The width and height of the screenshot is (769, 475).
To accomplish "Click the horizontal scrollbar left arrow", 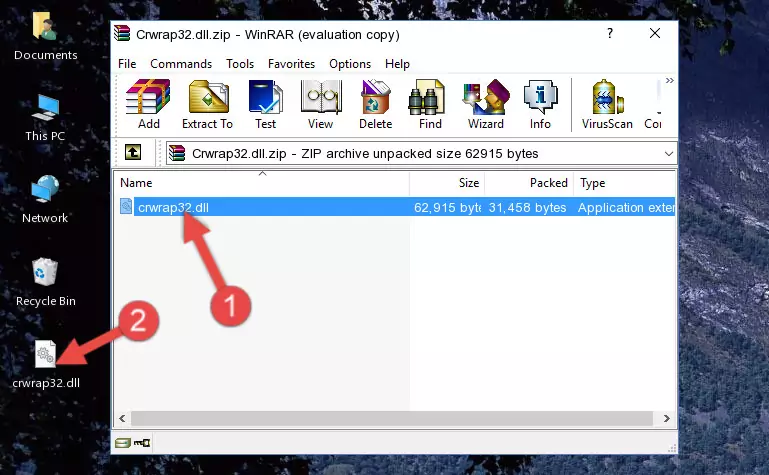I will click(x=122, y=419).
